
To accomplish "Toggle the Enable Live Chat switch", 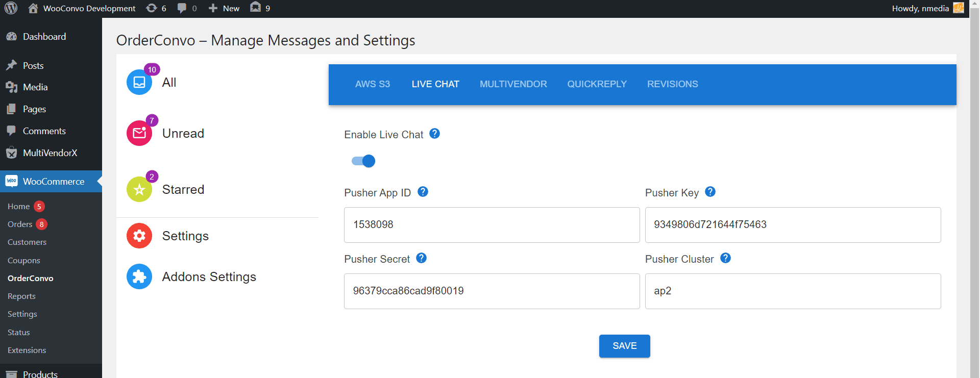I will [x=363, y=161].
